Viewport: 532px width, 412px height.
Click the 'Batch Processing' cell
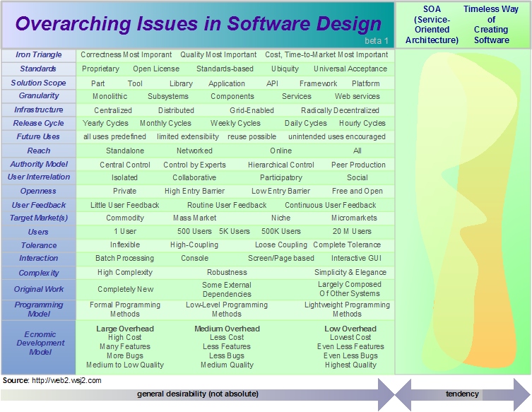pos(124,258)
